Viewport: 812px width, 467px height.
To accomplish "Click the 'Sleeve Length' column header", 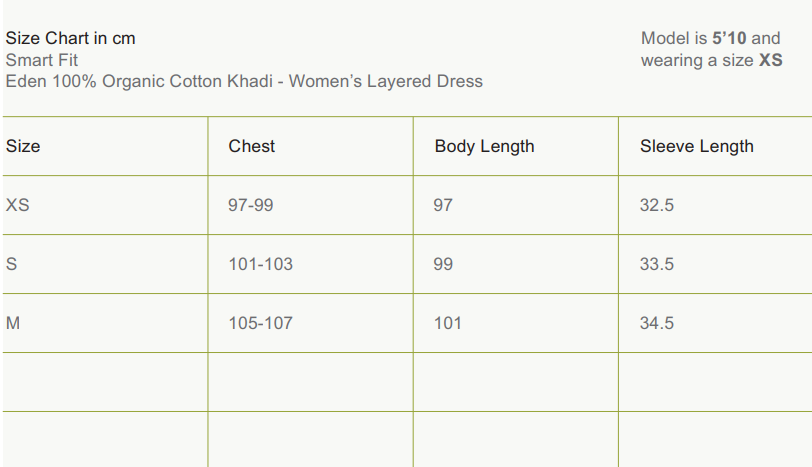I will 697,146.
